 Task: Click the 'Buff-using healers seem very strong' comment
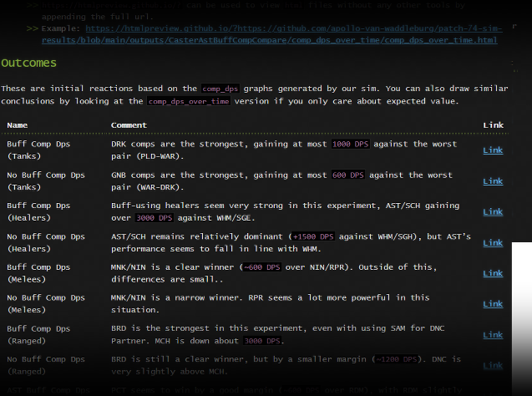[x=286, y=211]
